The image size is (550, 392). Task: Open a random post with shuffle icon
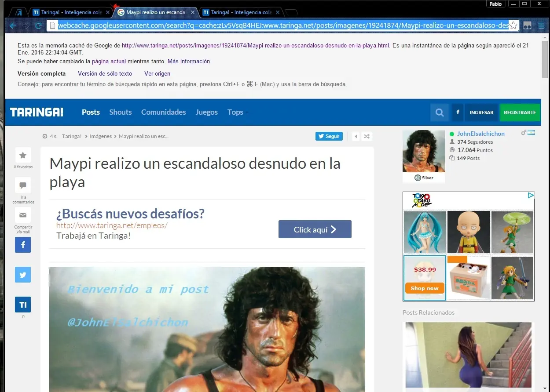click(x=367, y=136)
